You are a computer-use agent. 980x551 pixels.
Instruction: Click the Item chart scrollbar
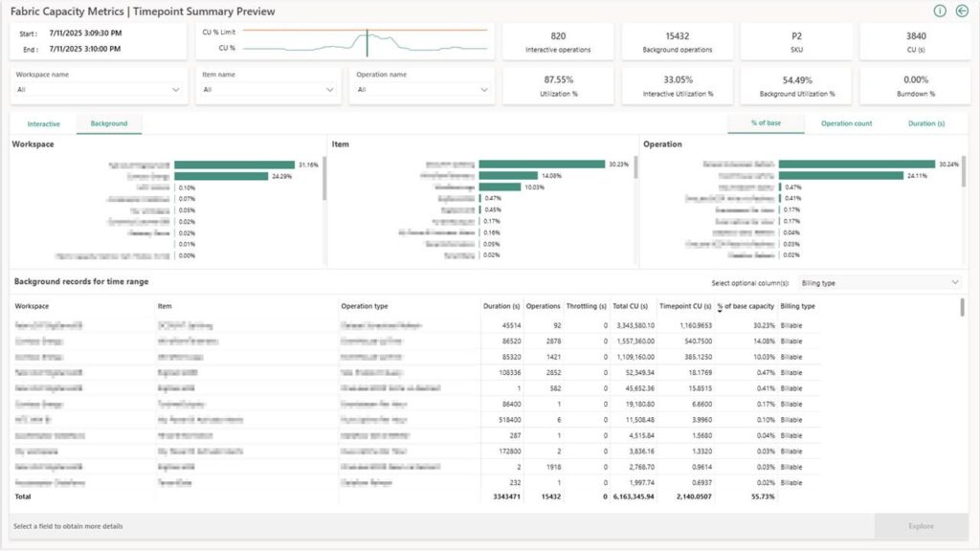tap(635, 167)
